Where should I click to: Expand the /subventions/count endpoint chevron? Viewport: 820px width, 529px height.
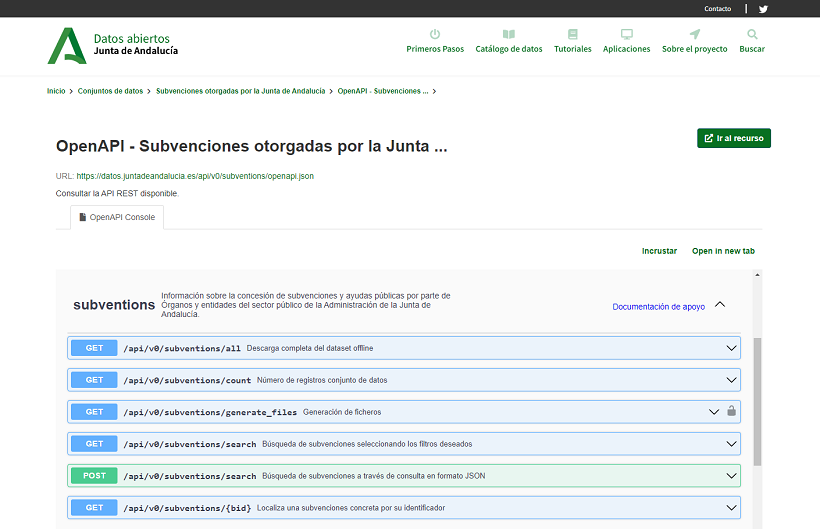(x=731, y=380)
